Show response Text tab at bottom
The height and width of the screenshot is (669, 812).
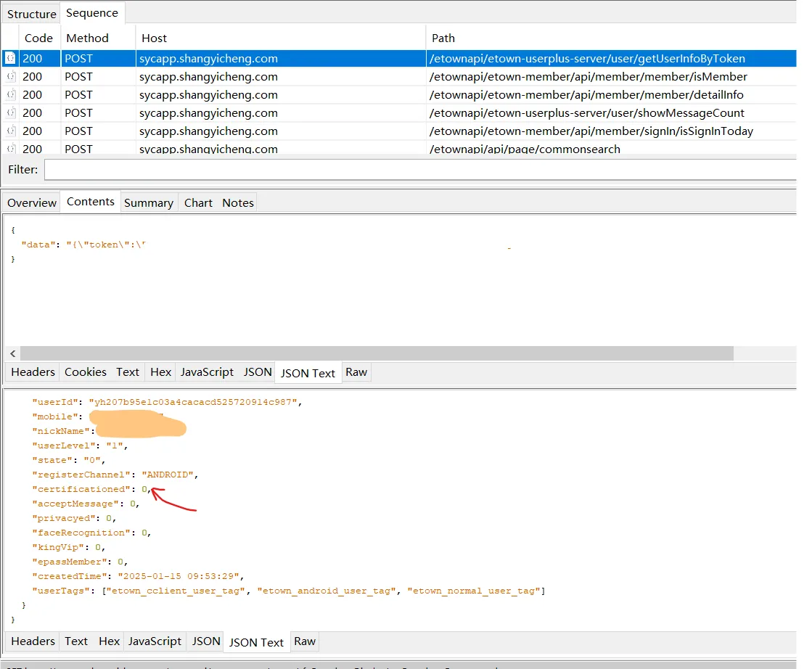click(x=76, y=641)
